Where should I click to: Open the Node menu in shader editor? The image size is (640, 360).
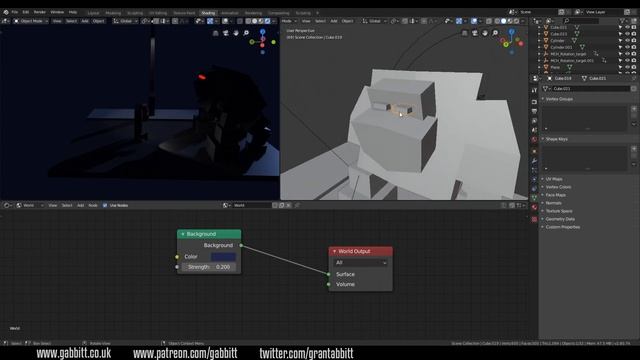point(93,205)
